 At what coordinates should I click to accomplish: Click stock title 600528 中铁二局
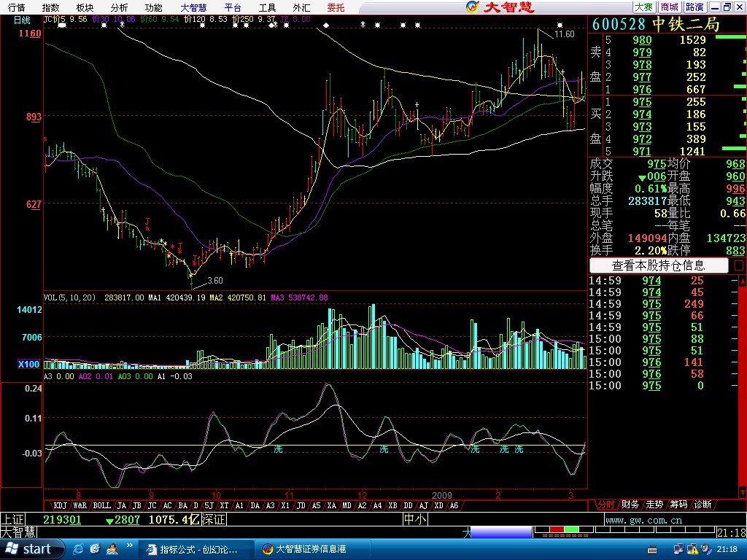coord(656,24)
